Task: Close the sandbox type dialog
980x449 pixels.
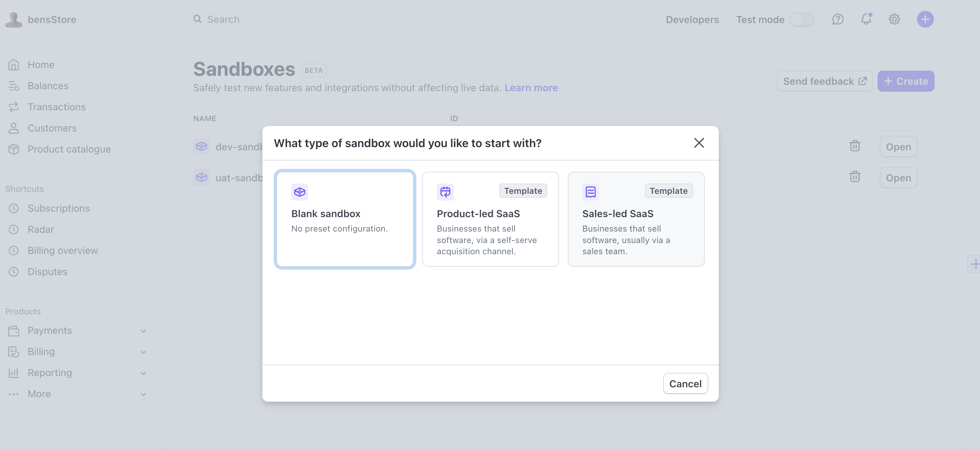Action: coord(699,143)
